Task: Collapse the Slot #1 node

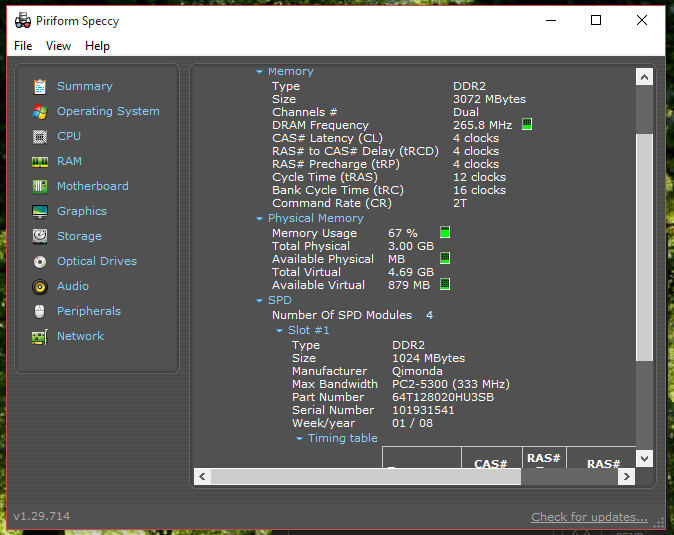Action: [x=279, y=331]
